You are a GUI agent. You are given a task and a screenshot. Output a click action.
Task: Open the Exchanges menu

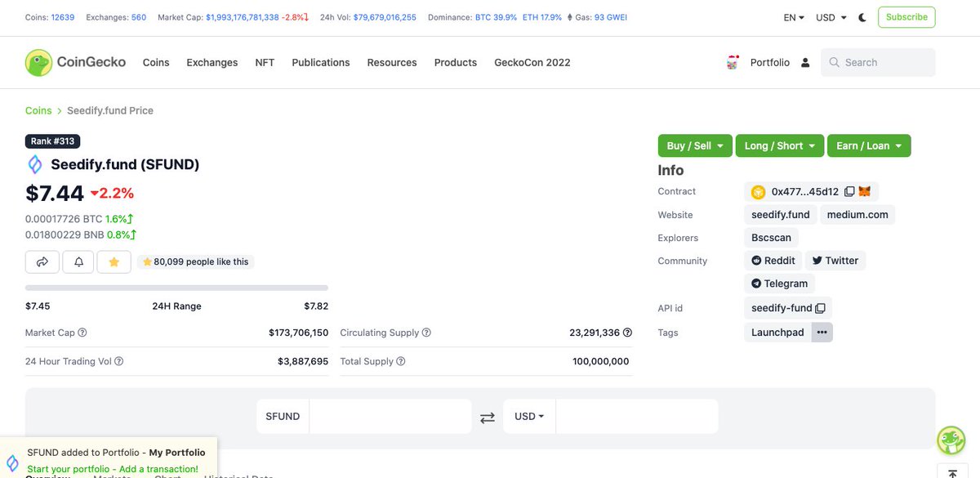(x=212, y=63)
